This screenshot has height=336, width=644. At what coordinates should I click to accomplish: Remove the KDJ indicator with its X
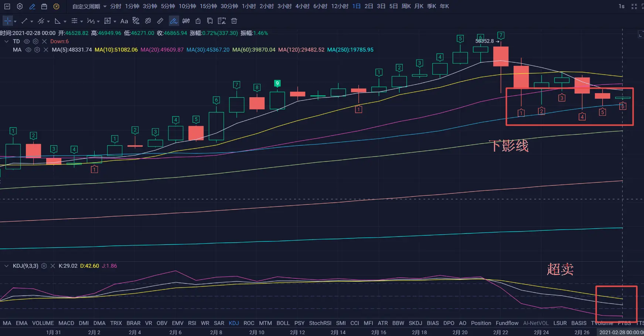[x=52, y=266]
